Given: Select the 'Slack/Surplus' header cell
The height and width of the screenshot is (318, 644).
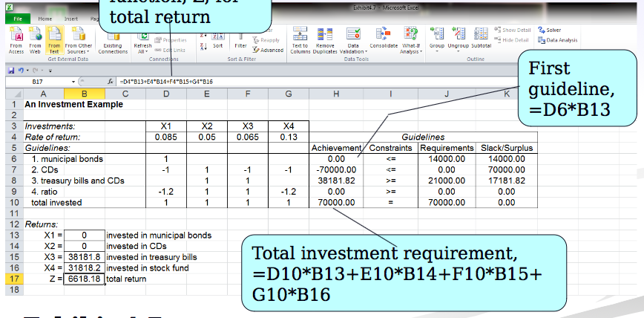Looking at the screenshot, I should point(507,148).
